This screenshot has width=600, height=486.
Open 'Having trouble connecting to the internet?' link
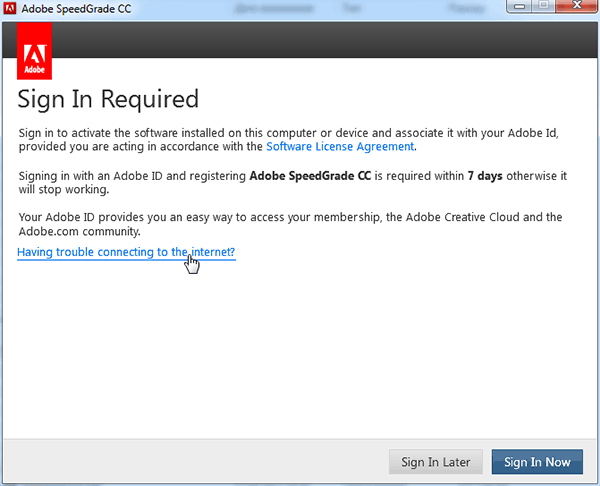coord(126,252)
